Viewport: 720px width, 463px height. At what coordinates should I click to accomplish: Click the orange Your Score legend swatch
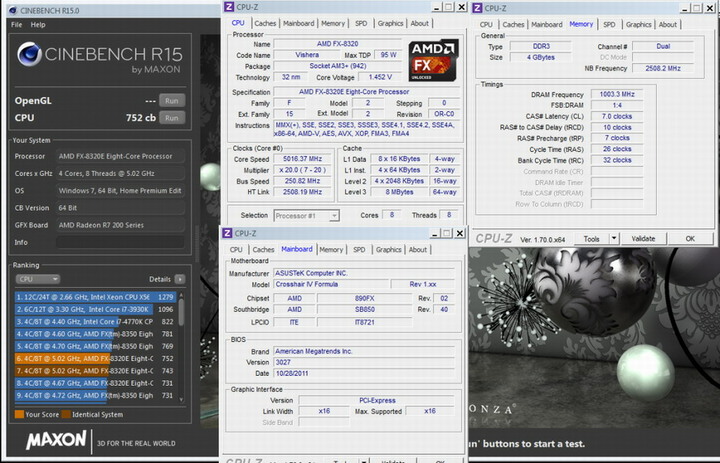click(19, 414)
